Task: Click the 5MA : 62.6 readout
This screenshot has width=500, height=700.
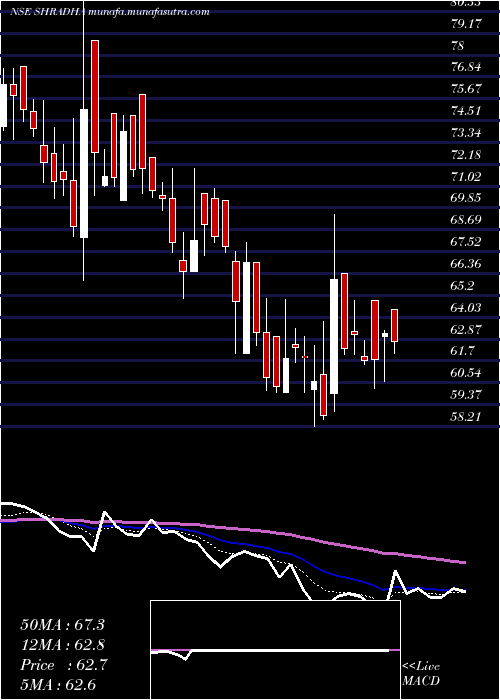Action: tap(58, 685)
